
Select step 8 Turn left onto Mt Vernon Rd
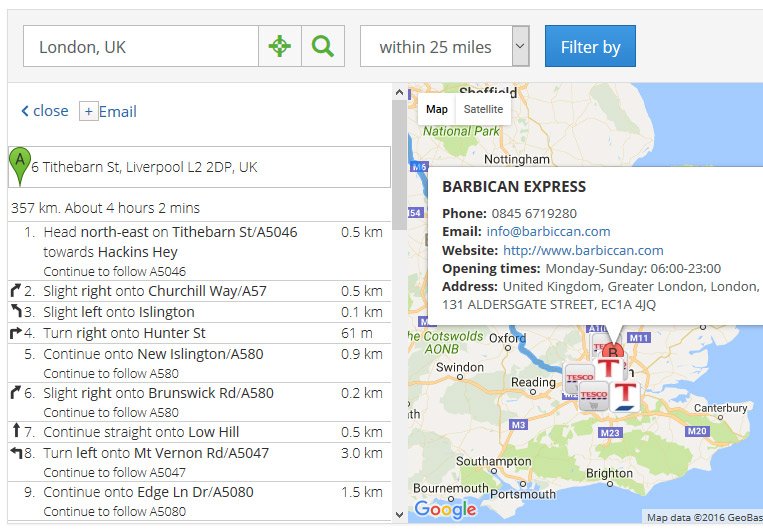click(200, 462)
